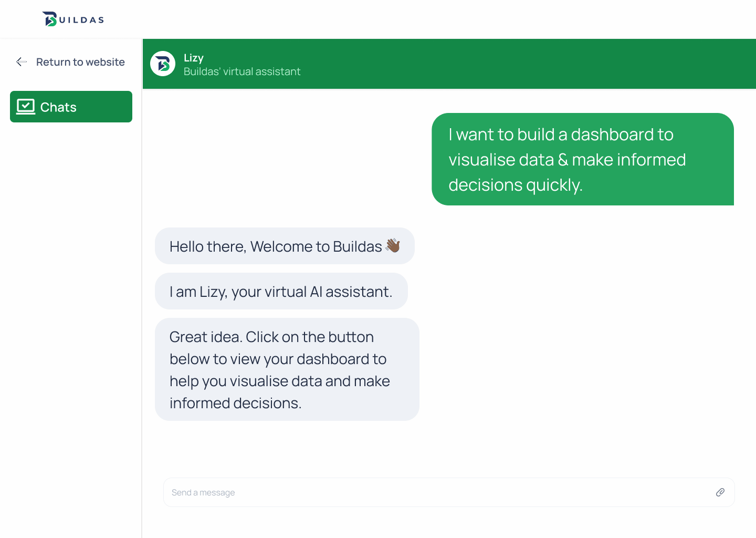The image size is (756, 538).
Task: Click Lizy's round avatar in the header
Action: point(163,64)
